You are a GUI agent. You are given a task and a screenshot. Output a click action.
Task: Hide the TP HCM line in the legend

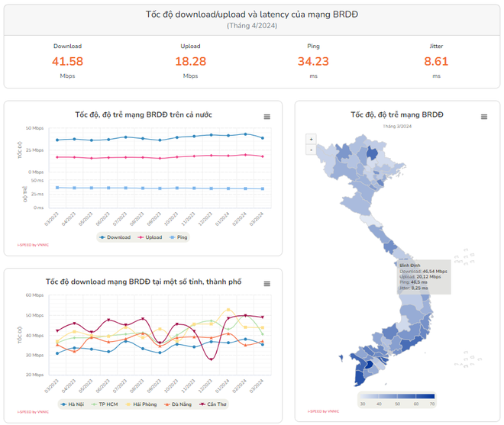click(105, 404)
